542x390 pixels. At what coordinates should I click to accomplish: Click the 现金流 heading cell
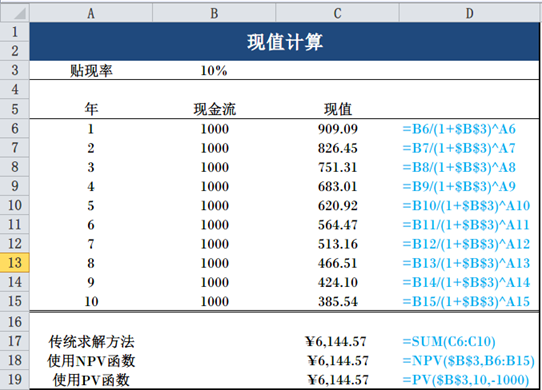215,109
